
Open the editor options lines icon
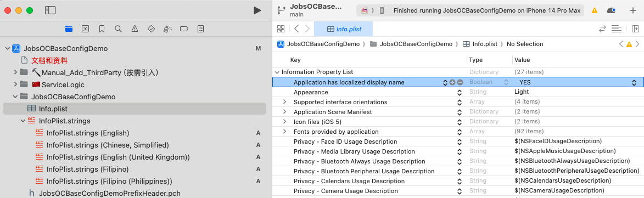(x=616, y=29)
